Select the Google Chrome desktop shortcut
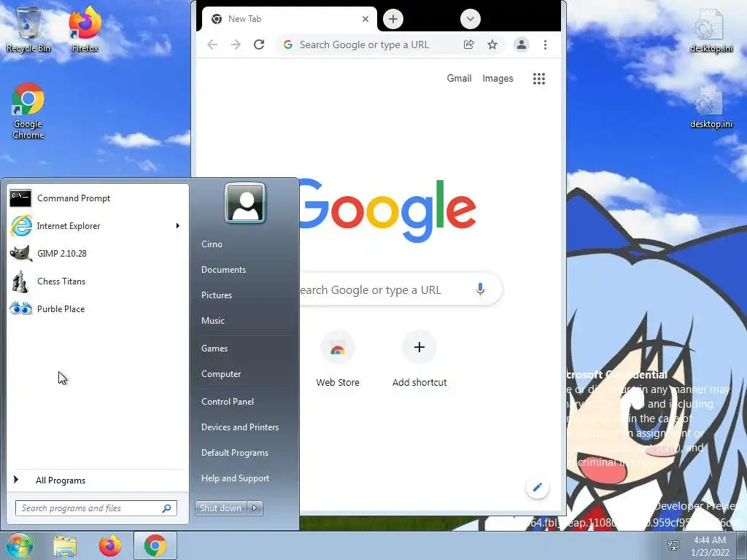Screen dimensions: 747x560 (x=28, y=111)
